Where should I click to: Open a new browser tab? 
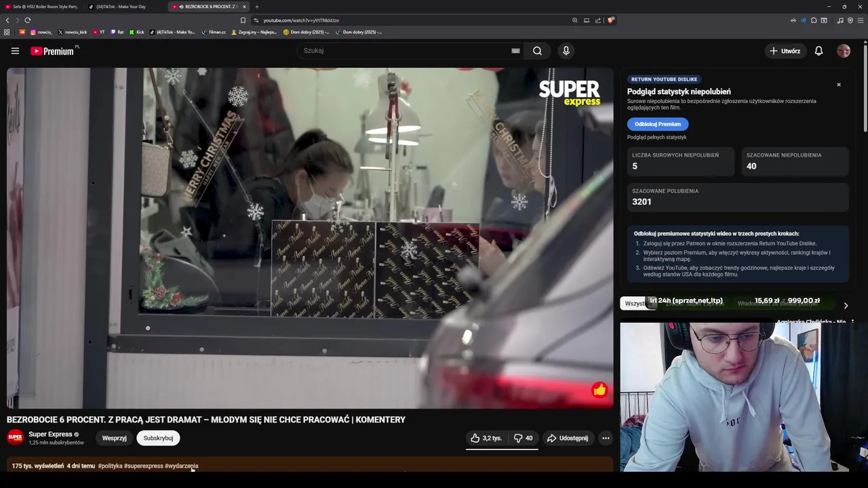tap(256, 7)
